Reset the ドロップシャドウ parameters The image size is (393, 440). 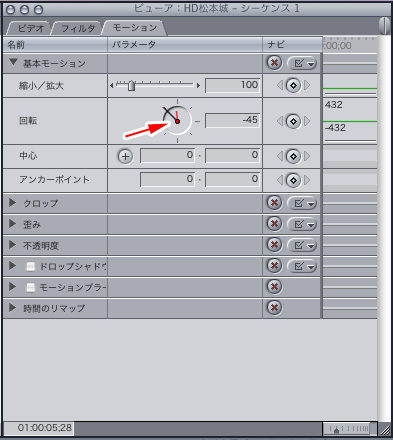click(274, 266)
